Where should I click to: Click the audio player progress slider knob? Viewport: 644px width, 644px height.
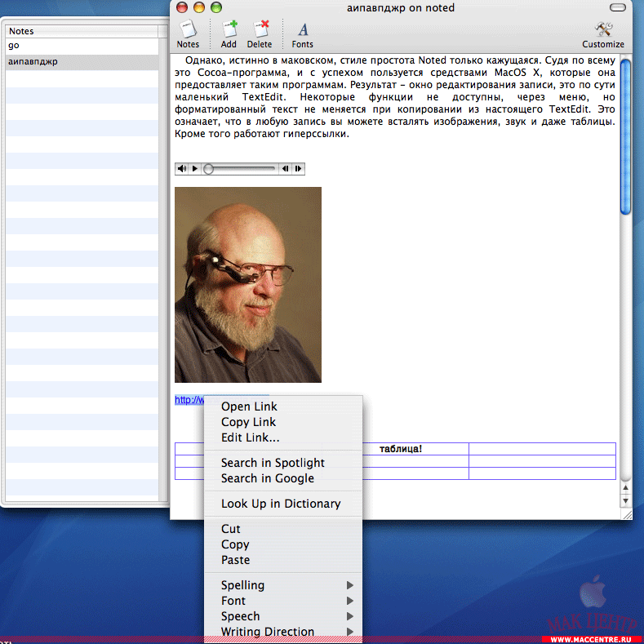(x=209, y=169)
